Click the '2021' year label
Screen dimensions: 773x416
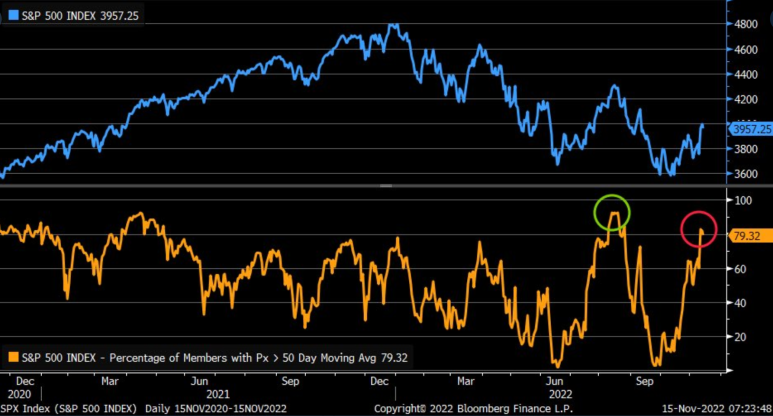click(217, 394)
